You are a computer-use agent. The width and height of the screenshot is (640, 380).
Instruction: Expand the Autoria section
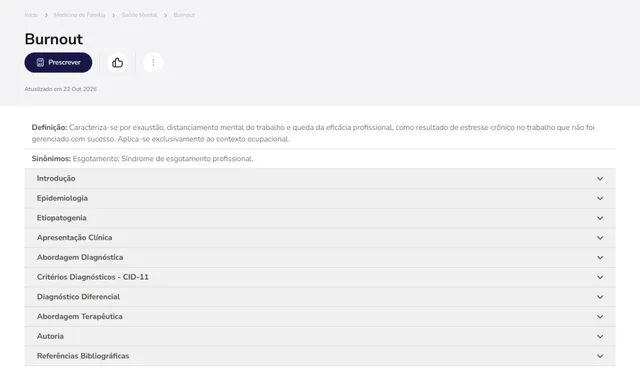click(x=320, y=336)
